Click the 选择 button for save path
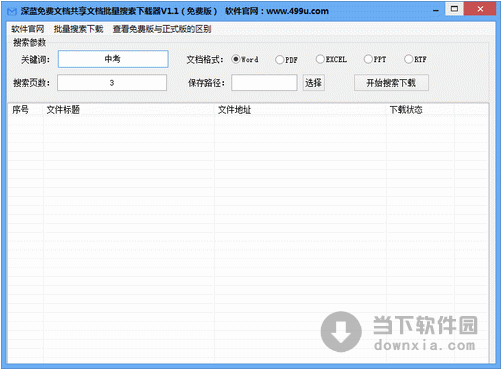Screen dimensions: 501x369 click(x=314, y=83)
